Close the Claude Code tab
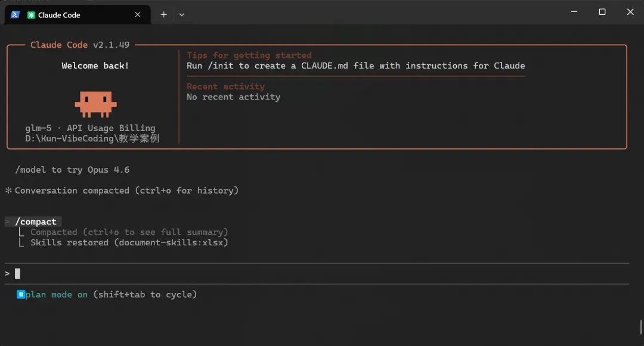644x346 pixels. pyautogui.click(x=138, y=15)
